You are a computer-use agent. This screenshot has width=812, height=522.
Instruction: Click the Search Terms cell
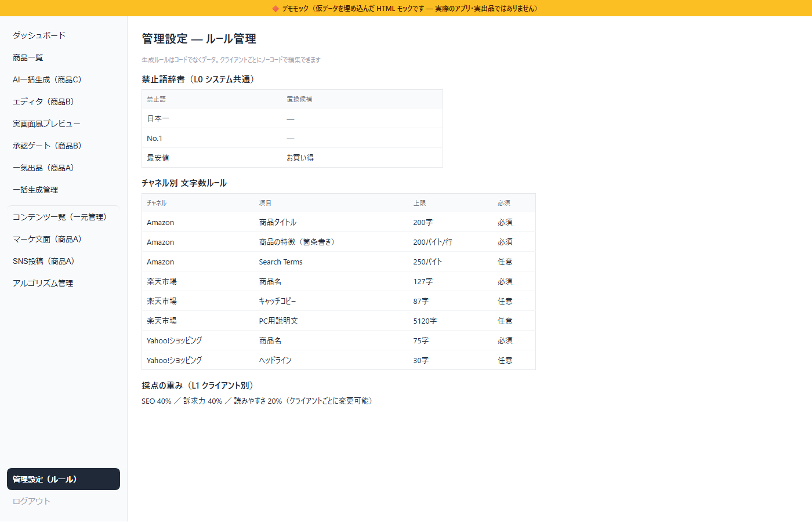(x=331, y=262)
